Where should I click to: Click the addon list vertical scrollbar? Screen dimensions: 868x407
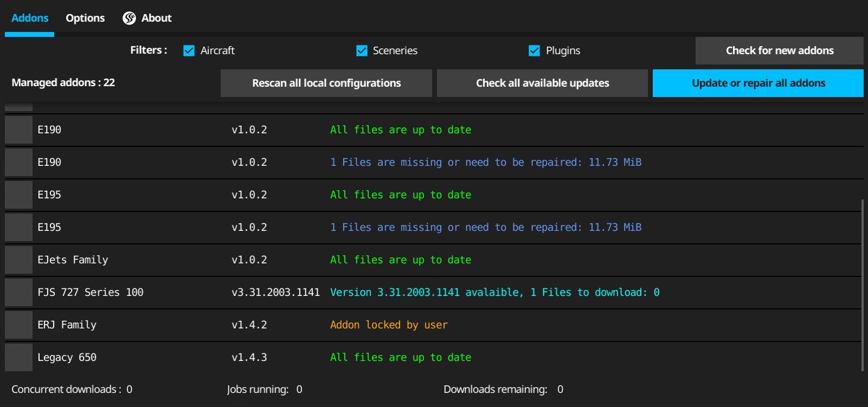pyautogui.click(x=861, y=285)
